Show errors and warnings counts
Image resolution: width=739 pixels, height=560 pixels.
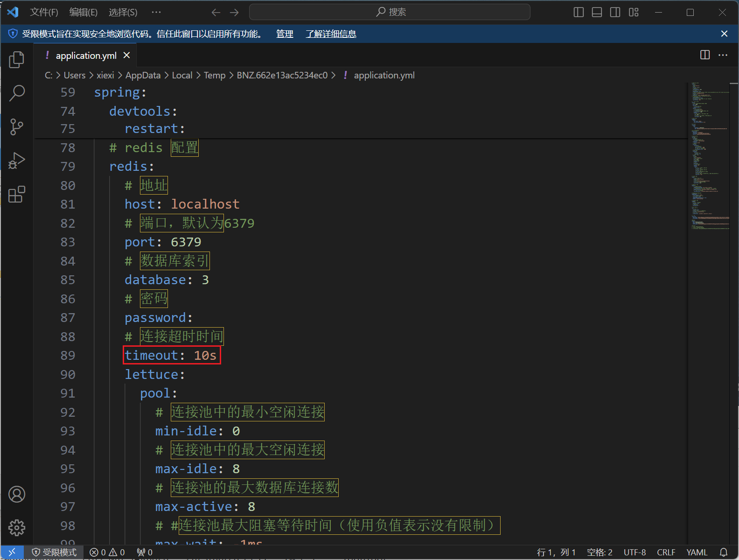[x=107, y=553]
